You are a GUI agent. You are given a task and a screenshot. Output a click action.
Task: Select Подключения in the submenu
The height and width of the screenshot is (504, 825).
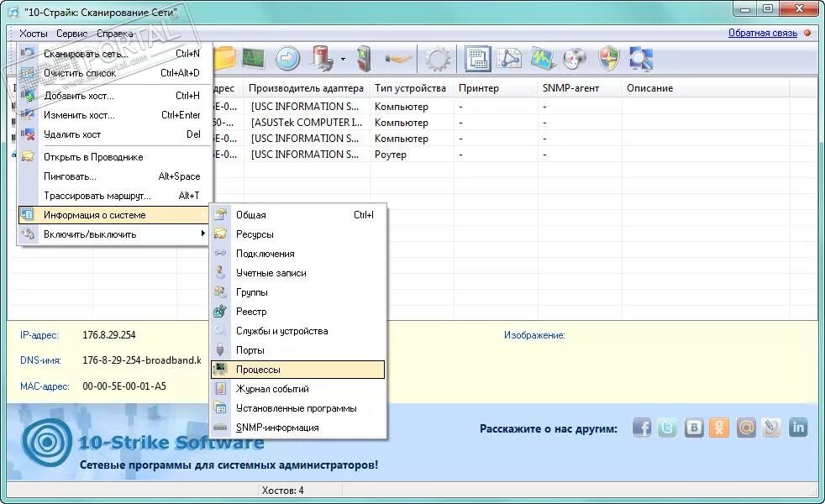click(x=297, y=255)
